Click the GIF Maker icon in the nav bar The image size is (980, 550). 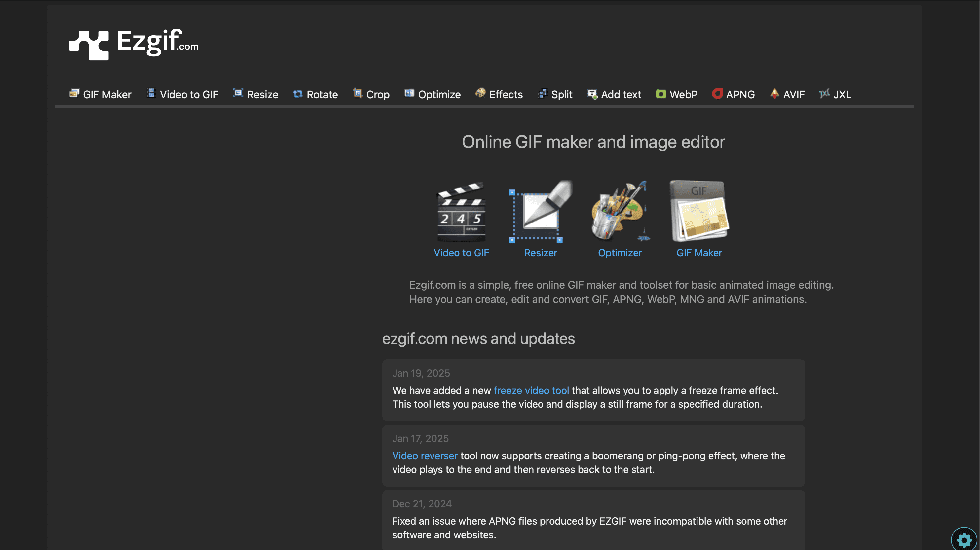[x=74, y=93]
